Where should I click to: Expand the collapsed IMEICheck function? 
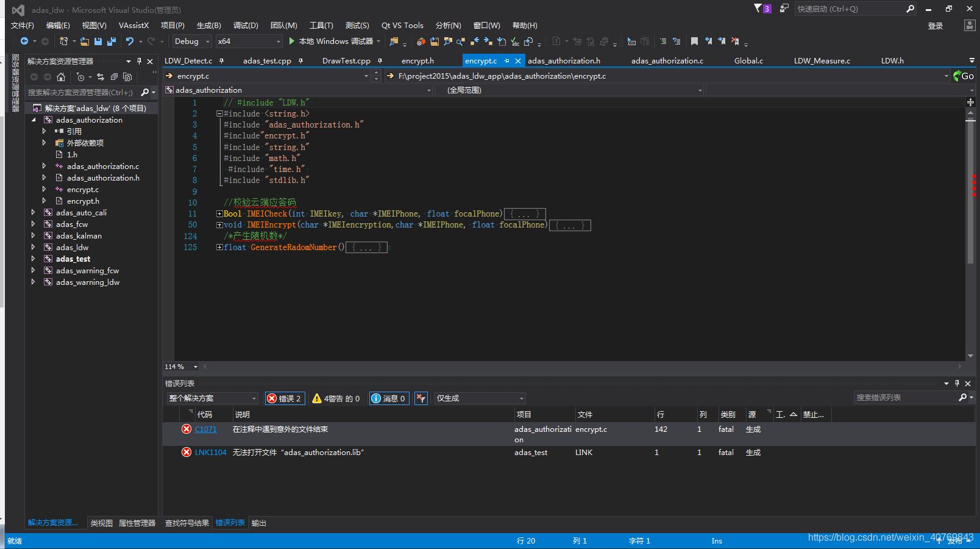[219, 214]
